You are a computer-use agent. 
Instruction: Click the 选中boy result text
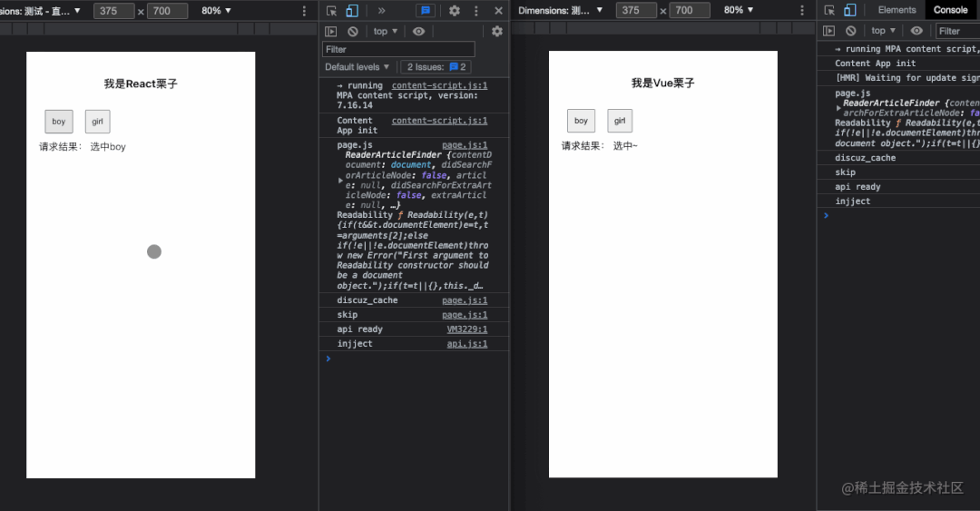point(108,147)
